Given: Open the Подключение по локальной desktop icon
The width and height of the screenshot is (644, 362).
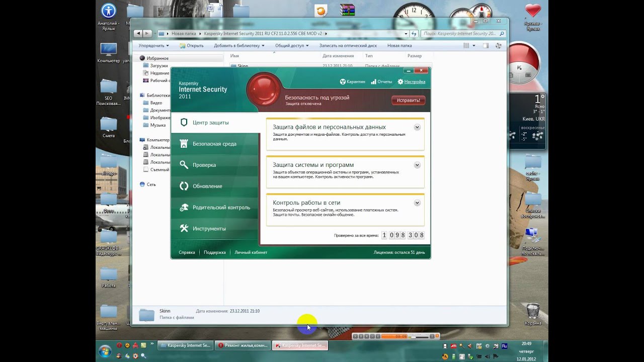Looking at the screenshot, I should coord(533,241).
